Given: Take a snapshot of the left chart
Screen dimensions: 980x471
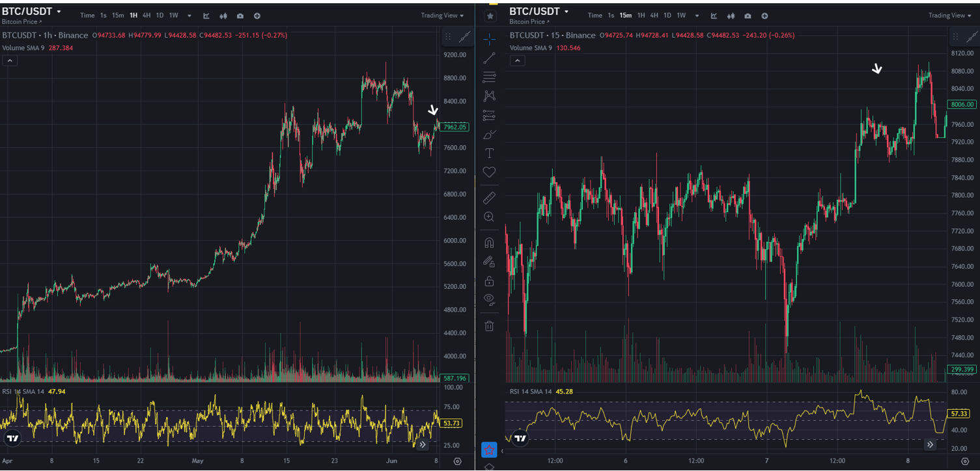Looking at the screenshot, I should [x=240, y=16].
